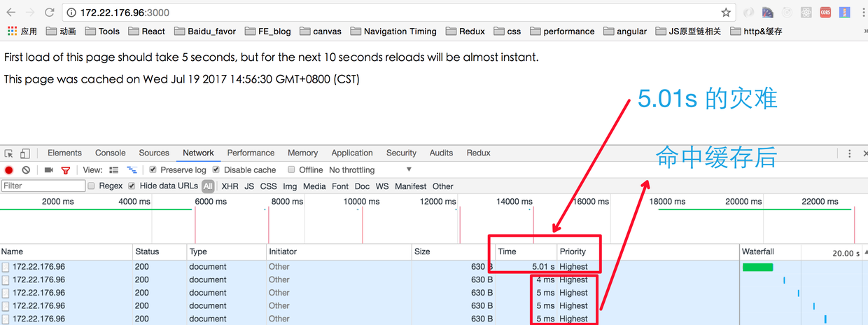
Task: Open the Tools bookmark folder
Action: click(102, 31)
